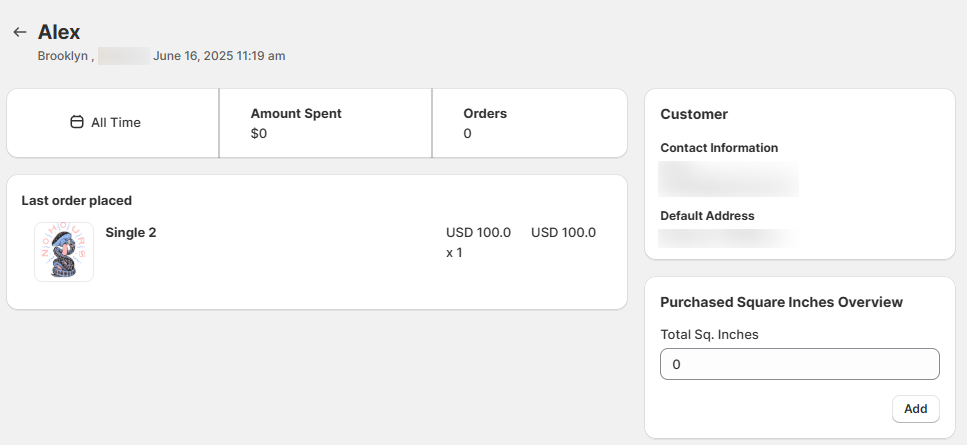Viewport: 967px width, 445px height.
Task: Click the Customer card heading
Action: (694, 114)
